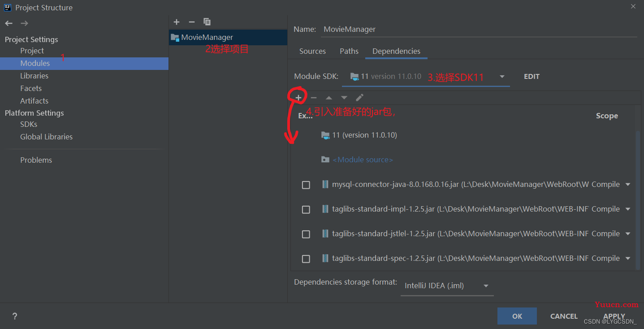Click the Scope column header
The image size is (644, 329).
(607, 116)
